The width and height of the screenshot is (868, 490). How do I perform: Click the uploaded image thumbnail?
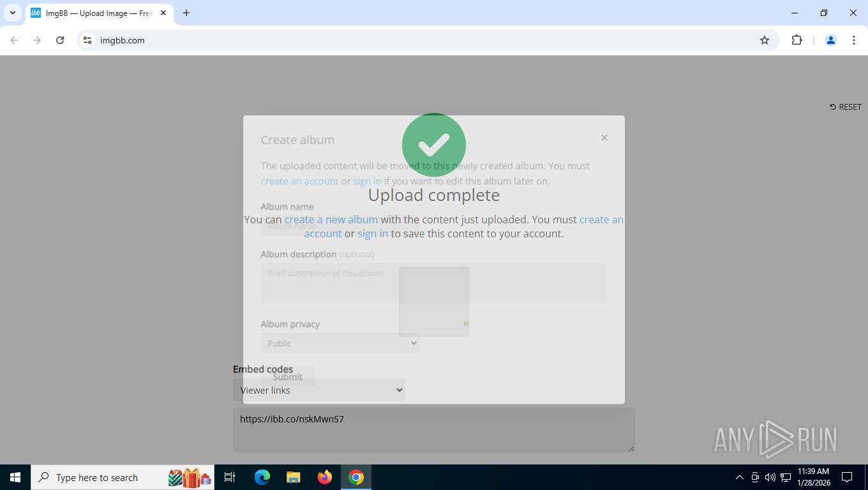[434, 302]
